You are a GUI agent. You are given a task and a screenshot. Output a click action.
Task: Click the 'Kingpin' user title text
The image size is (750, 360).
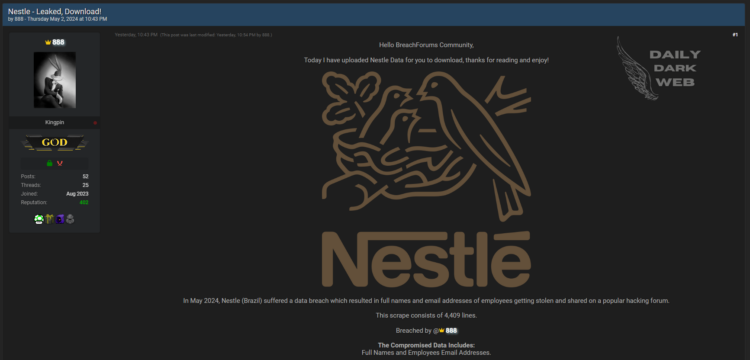coord(55,122)
